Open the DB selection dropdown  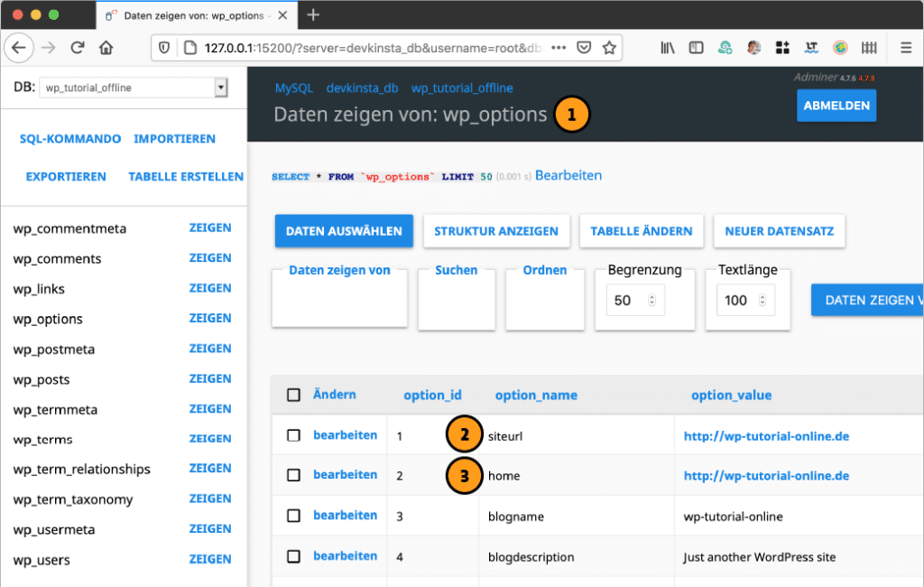tap(134, 88)
